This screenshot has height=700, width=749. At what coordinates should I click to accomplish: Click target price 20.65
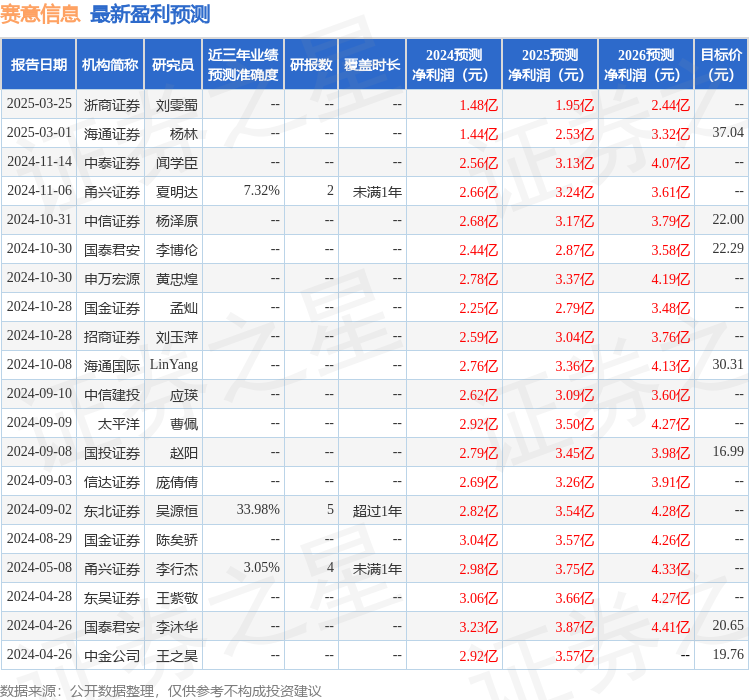(728, 625)
